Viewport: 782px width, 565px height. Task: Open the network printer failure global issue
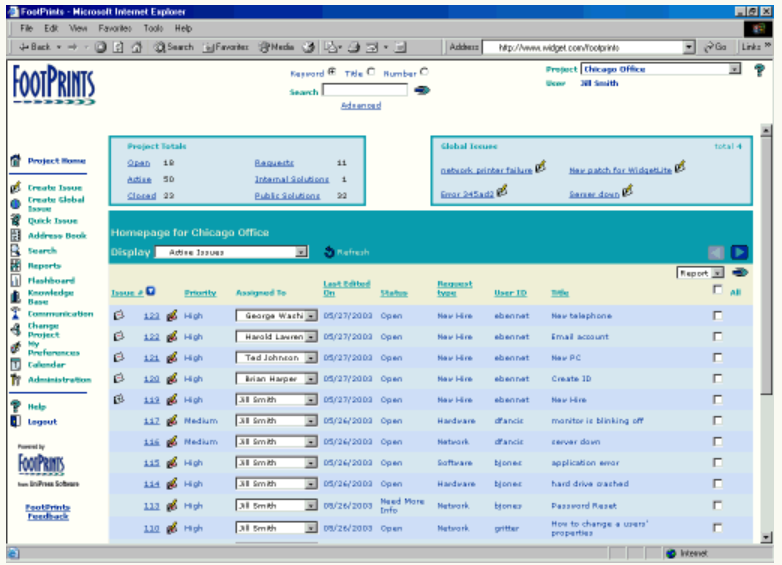[486, 170]
